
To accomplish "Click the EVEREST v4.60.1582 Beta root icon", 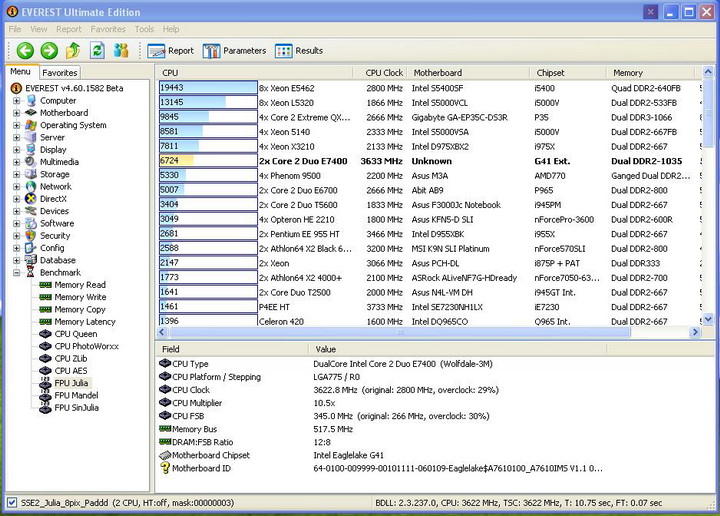I will (x=16, y=88).
